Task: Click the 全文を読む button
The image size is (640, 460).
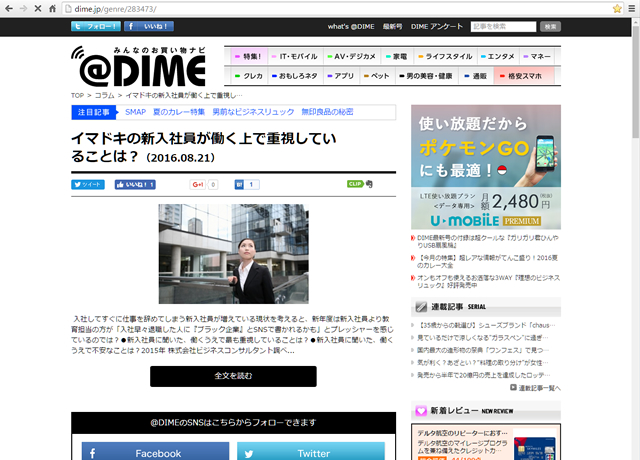Action: tap(233, 376)
